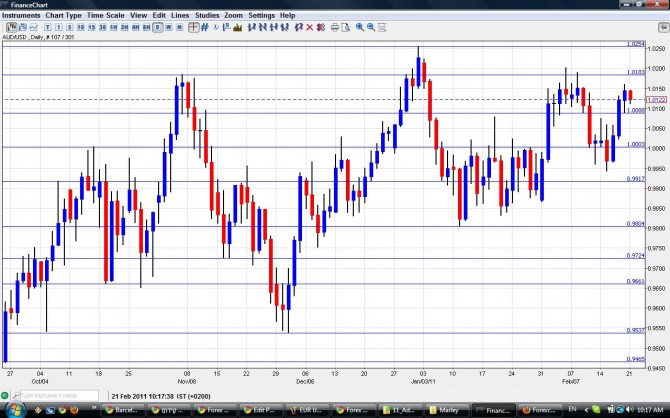Switch to 1H time scale
670x418 pixels.
tap(113, 27)
